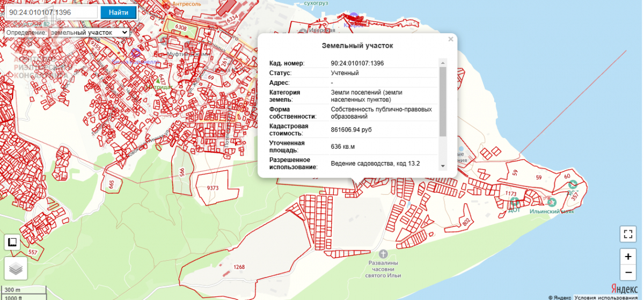Viewport: 644px width, 300px height.
Task: Zoom out with the minus button
Action: point(627,273)
